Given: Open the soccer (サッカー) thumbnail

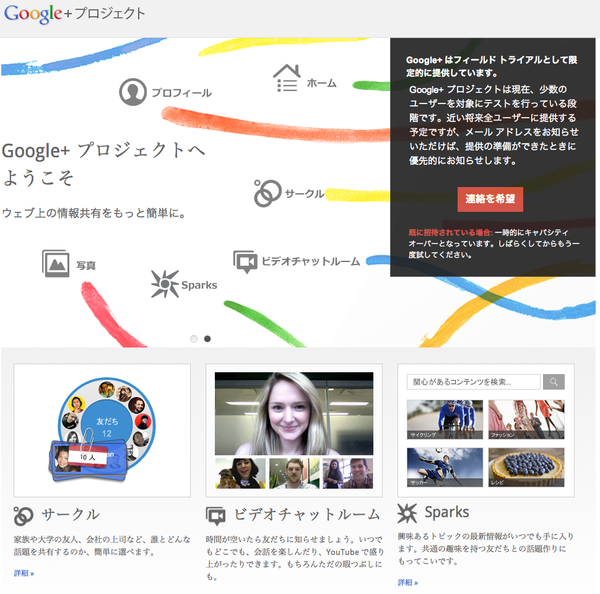Looking at the screenshot, I should [x=445, y=467].
